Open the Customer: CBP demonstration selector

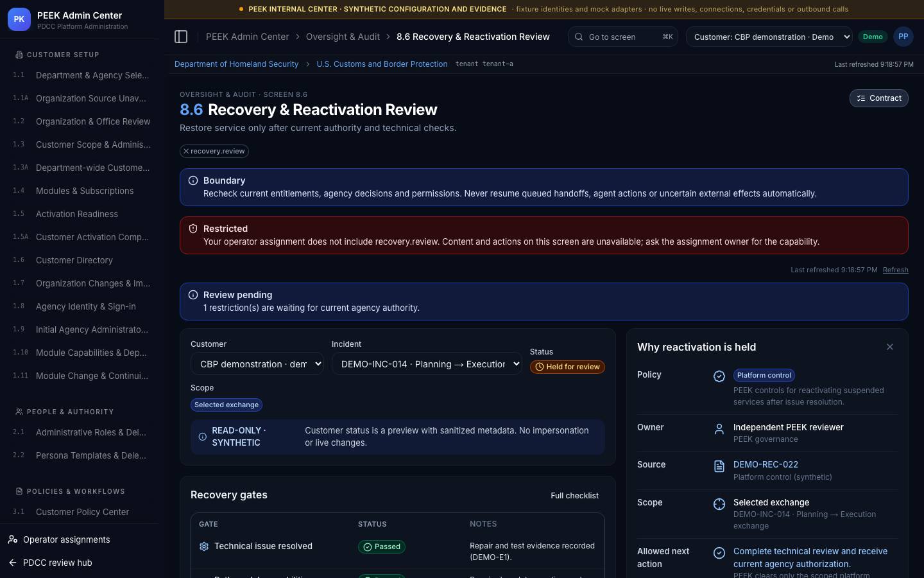pos(769,37)
